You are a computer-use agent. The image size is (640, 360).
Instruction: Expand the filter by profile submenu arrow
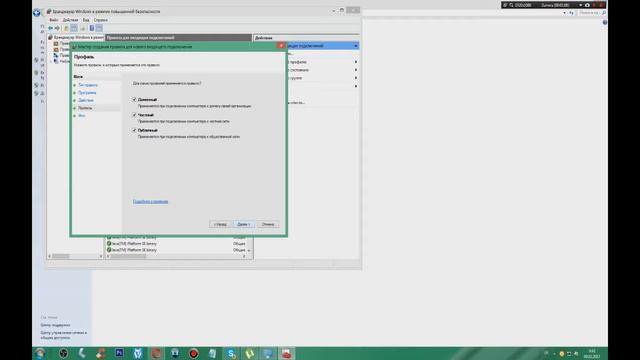pos(356,62)
